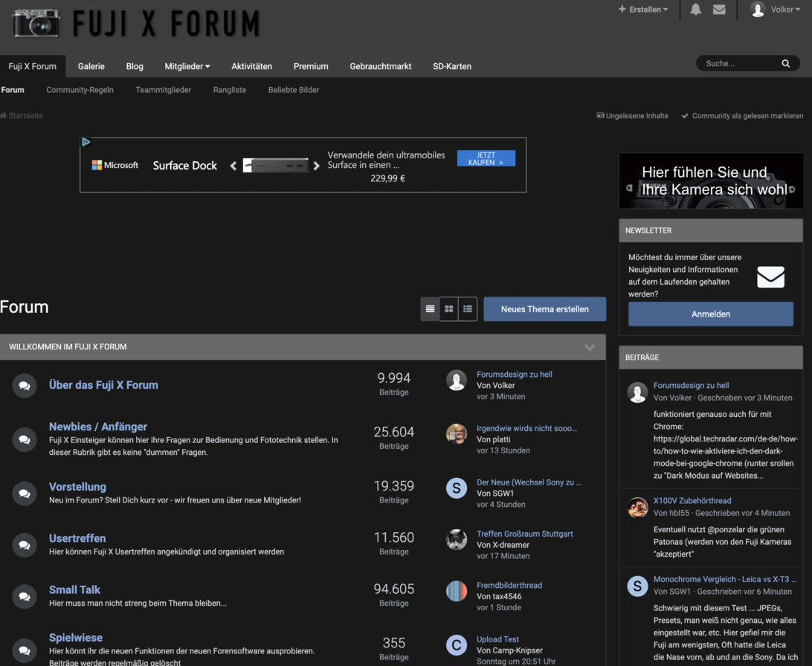Open the messages envelope icon
812x666 pixels.
tap(719, 10)
